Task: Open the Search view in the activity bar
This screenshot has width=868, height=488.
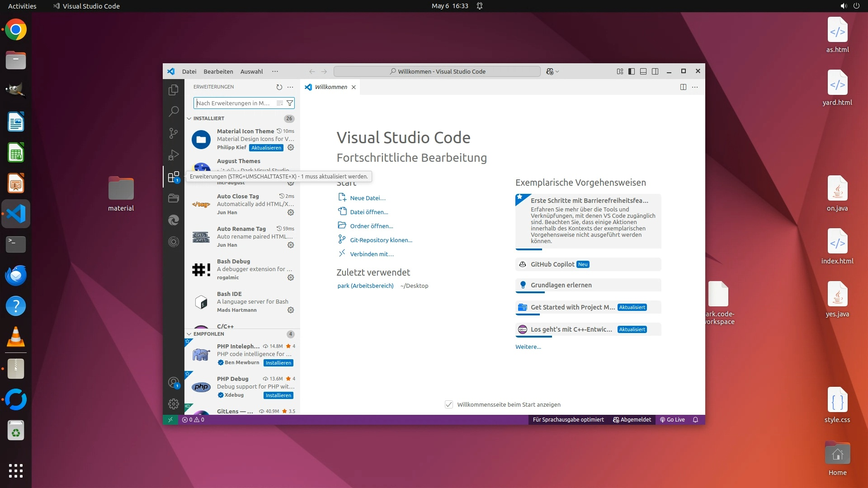Action: click(x=173, y=111)
